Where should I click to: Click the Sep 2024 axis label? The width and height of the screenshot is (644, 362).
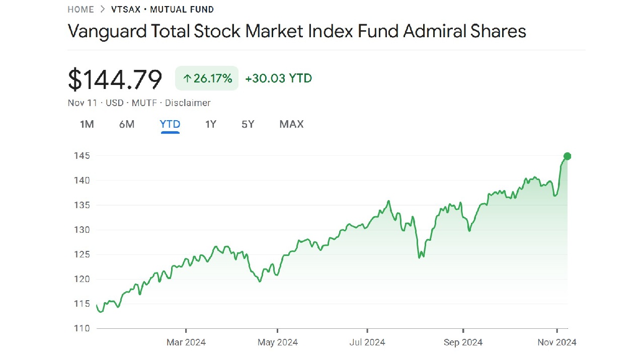click(x=463, y=342)
